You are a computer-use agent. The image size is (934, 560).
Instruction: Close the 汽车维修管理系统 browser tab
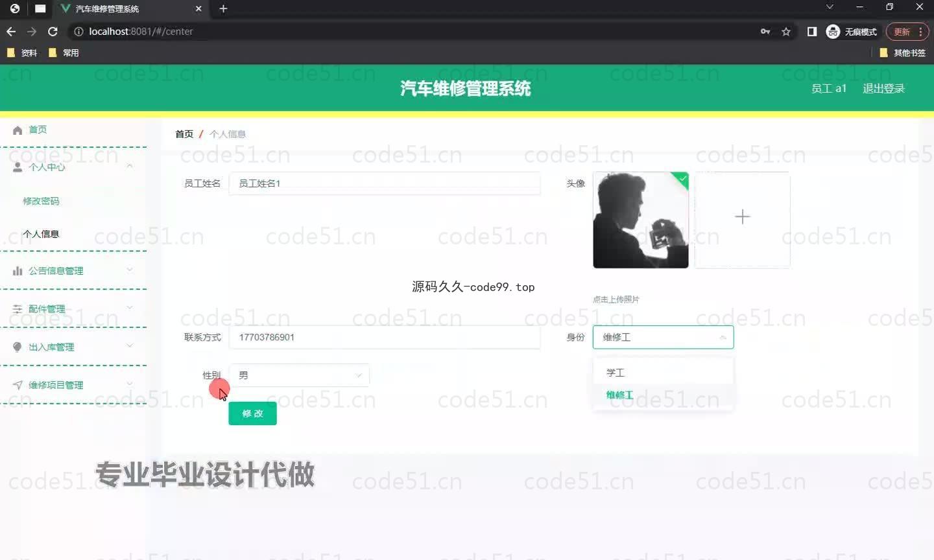tap(198, 8)
